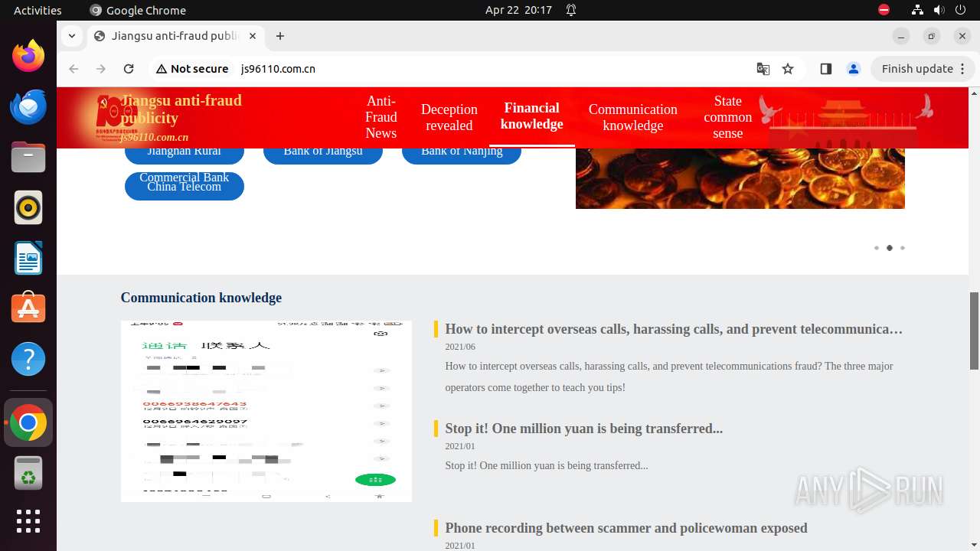
Task: Click the Google Chrome dock icon
Action: pyautogui.click(x=28, y=422)
